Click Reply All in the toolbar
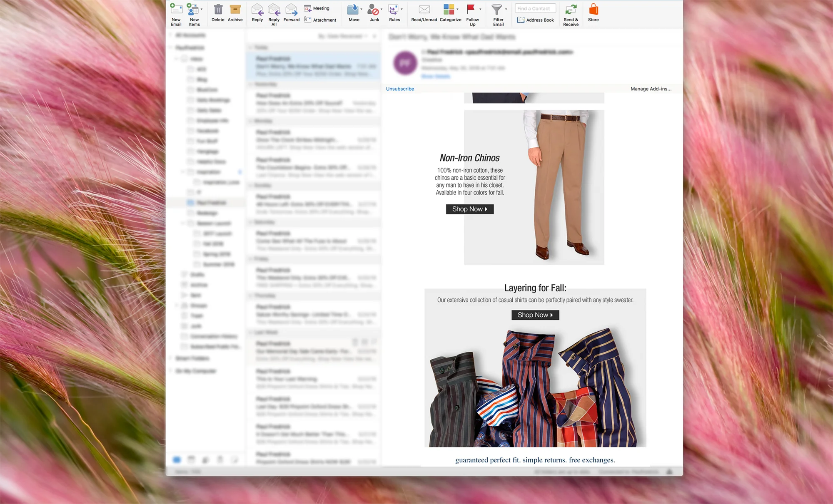 point(274,15)
